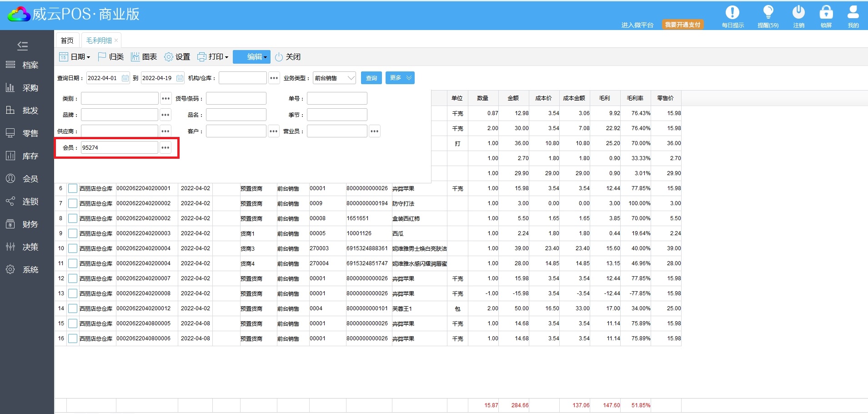This screenshot has width=868, height=414.
Task: Click the 进入微平台 link
Action: [x=637, y=25]
